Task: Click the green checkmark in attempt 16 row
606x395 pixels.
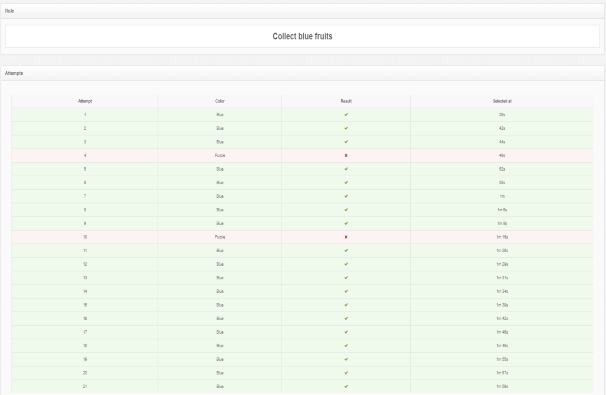Action: pos(346,318)
